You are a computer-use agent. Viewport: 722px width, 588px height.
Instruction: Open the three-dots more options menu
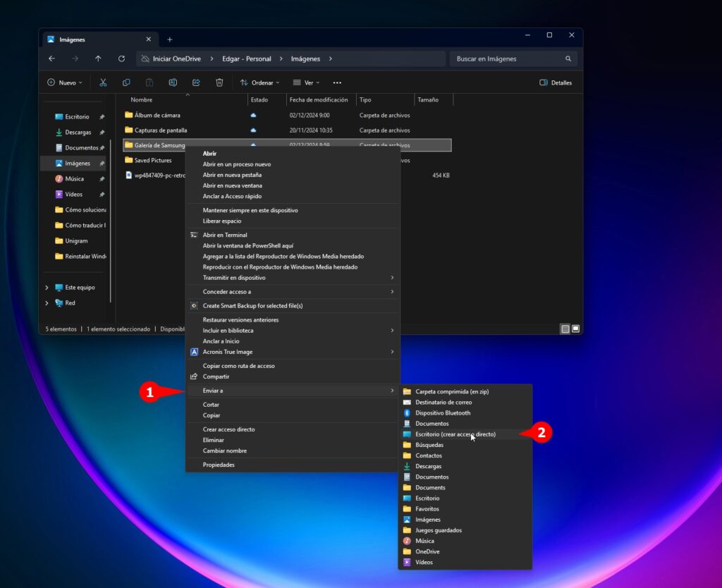(x=337, y=83)
